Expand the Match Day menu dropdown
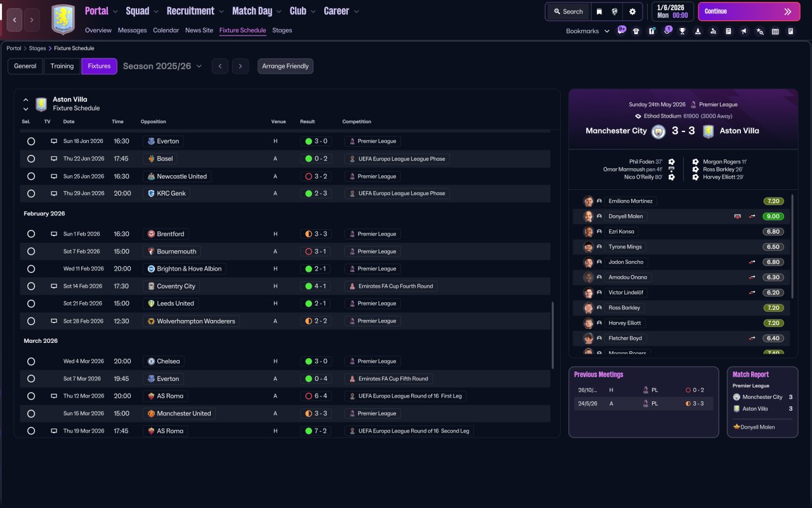This screenshot has height=508, width=812. [x=279, y=11]
